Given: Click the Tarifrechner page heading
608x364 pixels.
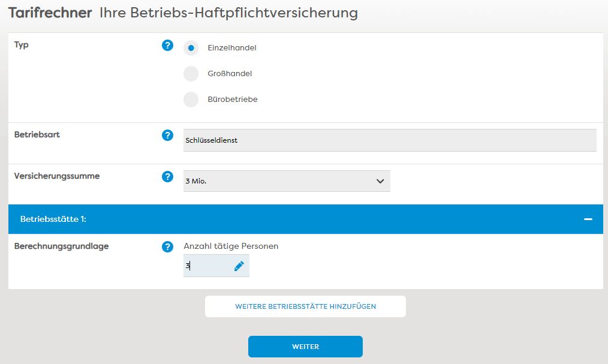Looking at the screenshot, I should coord(50,13).
